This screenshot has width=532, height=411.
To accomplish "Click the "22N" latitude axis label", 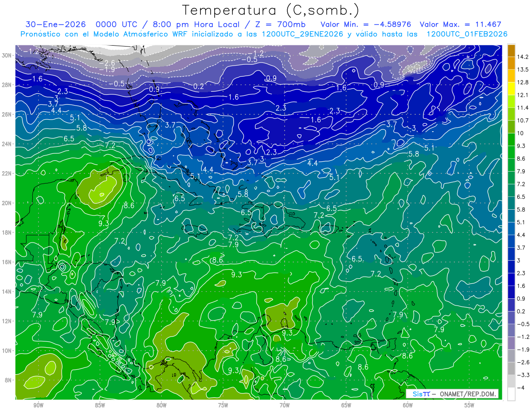I will (8, 173).
